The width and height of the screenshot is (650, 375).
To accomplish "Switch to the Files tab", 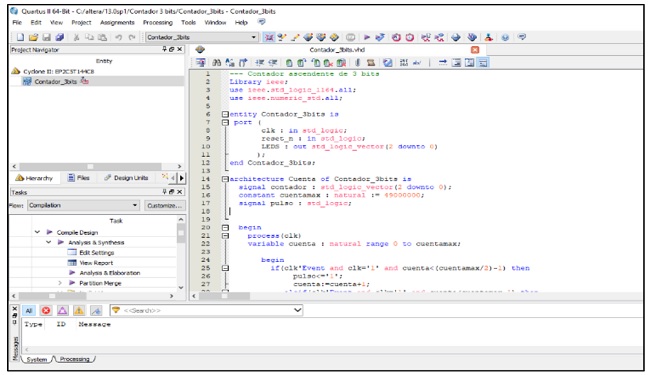I will point(79,178).
